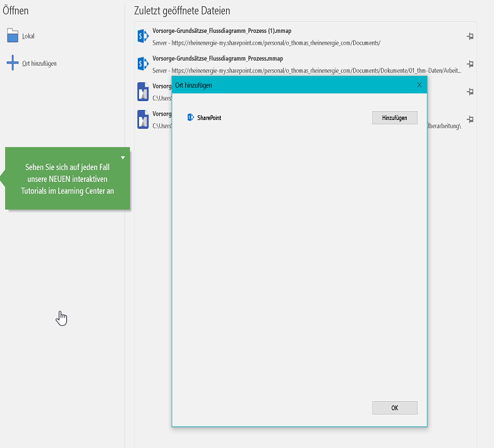Click the Lokal folder icon
494x448 pixels.
tap(13, 35)
